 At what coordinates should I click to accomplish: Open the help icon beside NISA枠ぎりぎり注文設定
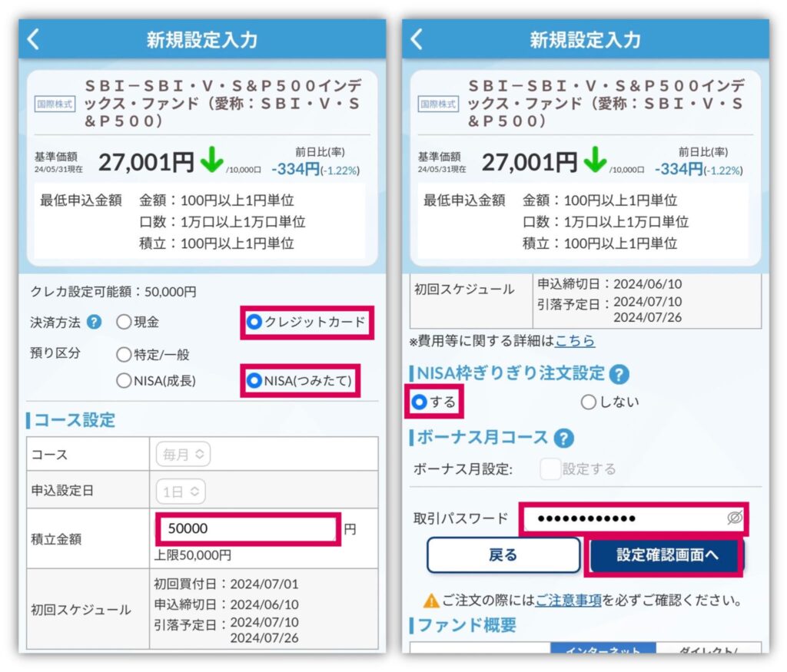click(x=619, y=374)
